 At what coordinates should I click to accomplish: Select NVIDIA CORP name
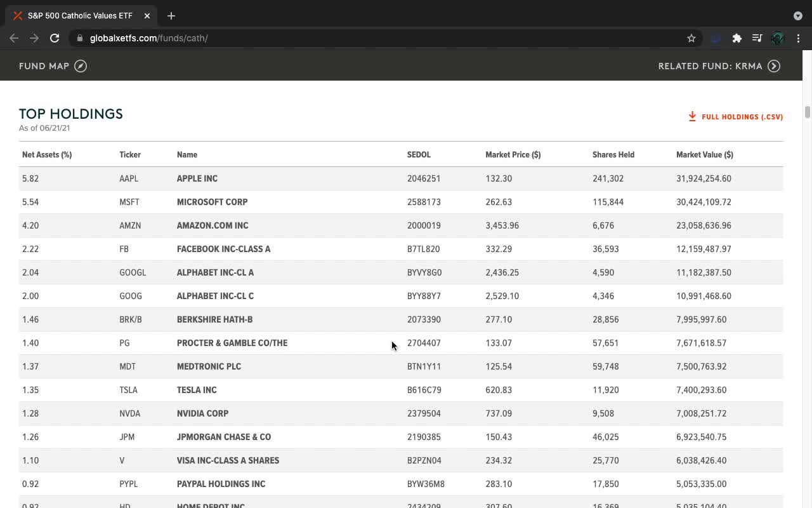coord(202,413)
